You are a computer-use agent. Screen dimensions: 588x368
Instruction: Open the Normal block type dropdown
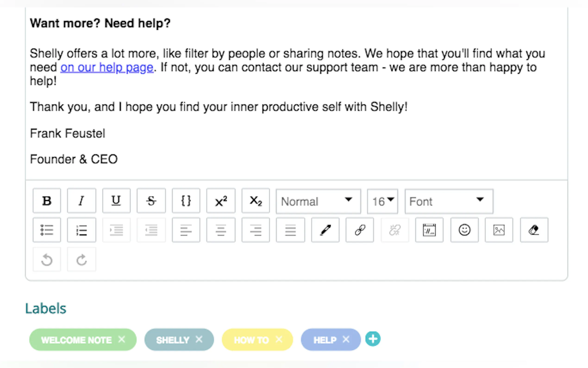318,201
